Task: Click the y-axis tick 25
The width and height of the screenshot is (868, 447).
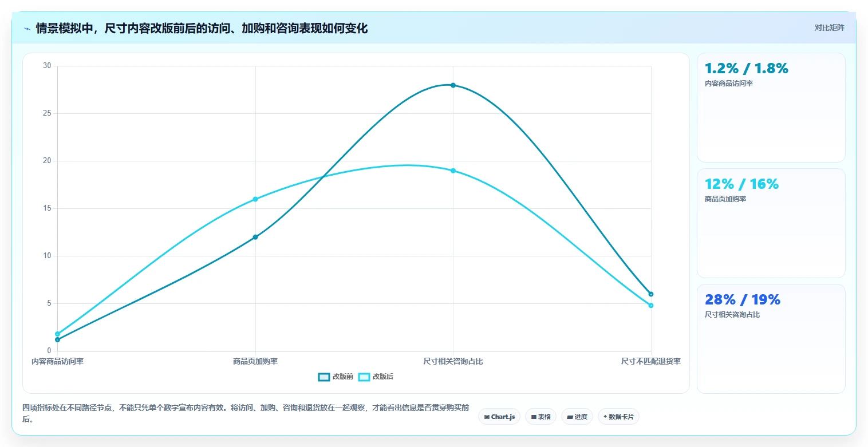Action: click(x=47, y=113)
